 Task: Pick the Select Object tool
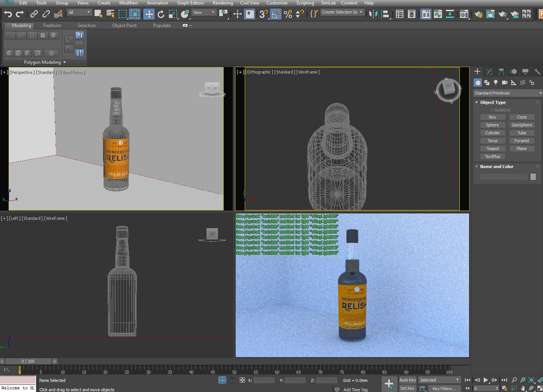pyautogui.click(x=98, y=14)
